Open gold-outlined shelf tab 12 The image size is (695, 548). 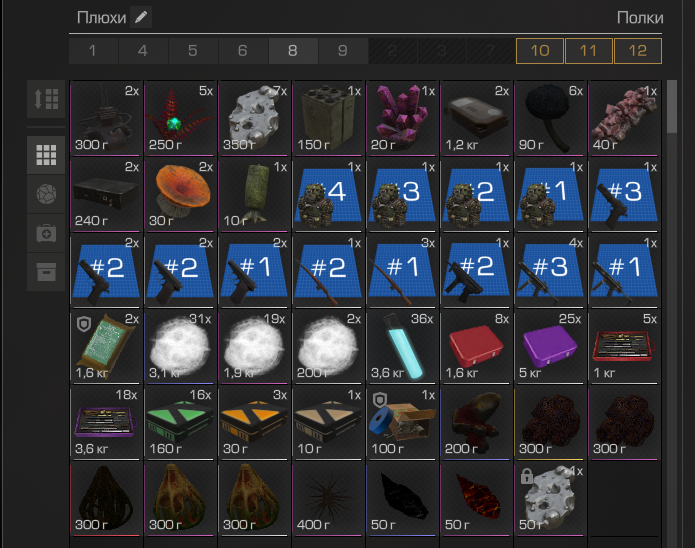tap(638, 51)
